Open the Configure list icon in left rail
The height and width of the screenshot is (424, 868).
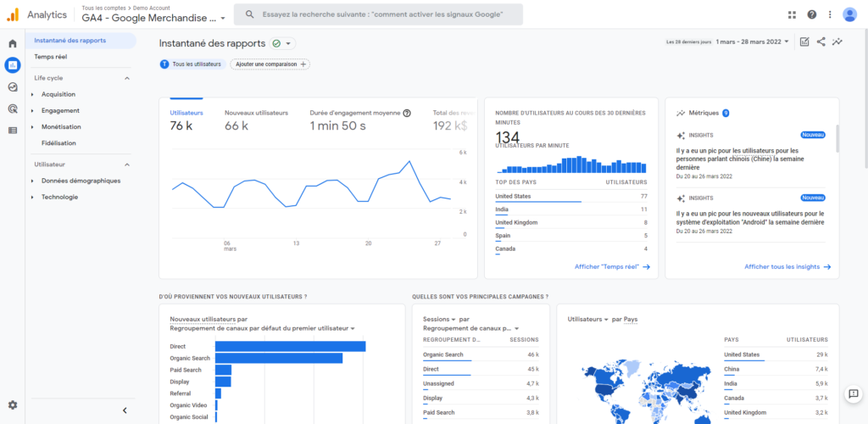coord(12,130)
